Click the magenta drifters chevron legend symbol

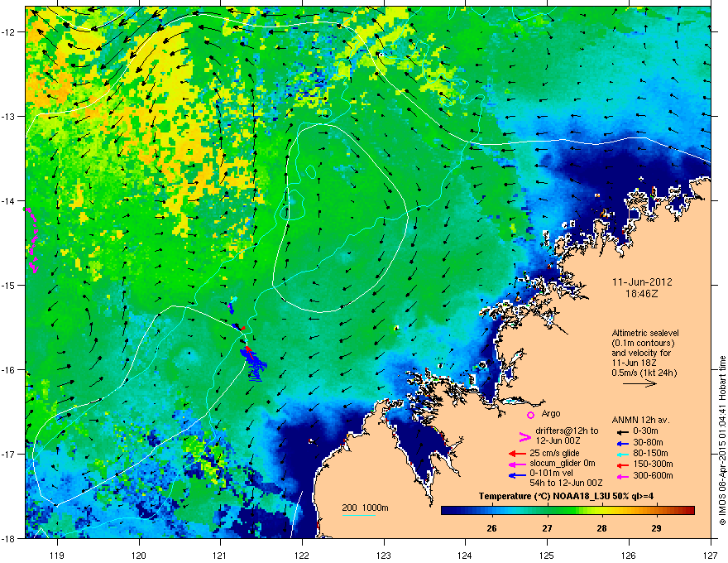click(524, 436)
